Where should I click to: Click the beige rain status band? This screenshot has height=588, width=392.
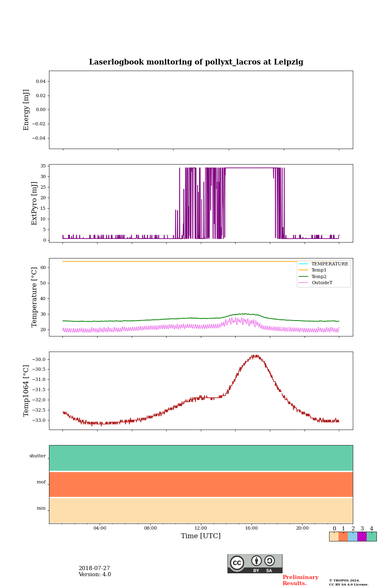click(x=201, y=511)
